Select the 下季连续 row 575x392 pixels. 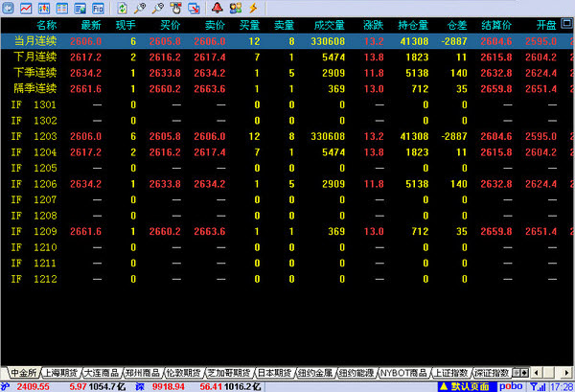(x=287, y=73)
